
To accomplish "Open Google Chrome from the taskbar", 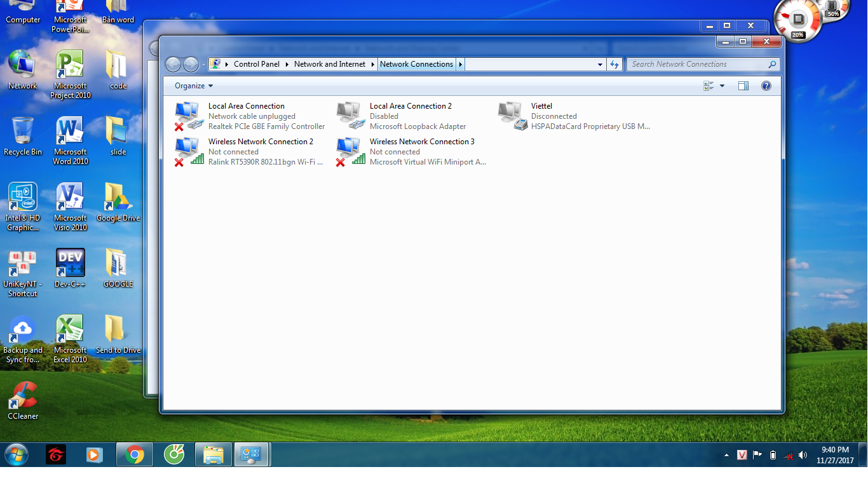I will [134, 455].
